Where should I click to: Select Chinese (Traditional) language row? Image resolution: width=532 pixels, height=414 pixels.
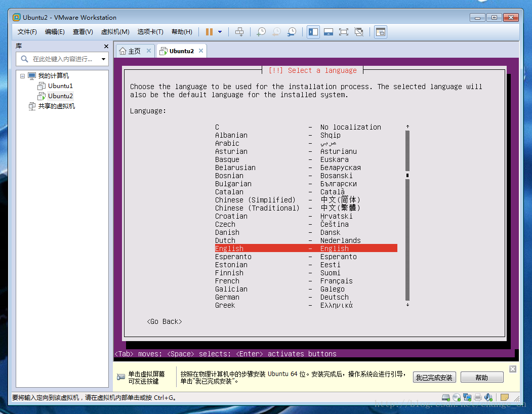pos(306,208)
